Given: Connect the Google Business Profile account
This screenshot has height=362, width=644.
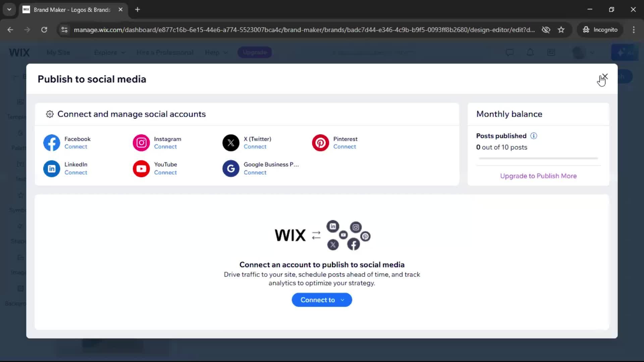Looking at the screenshot, I should [x=255, y=173].
